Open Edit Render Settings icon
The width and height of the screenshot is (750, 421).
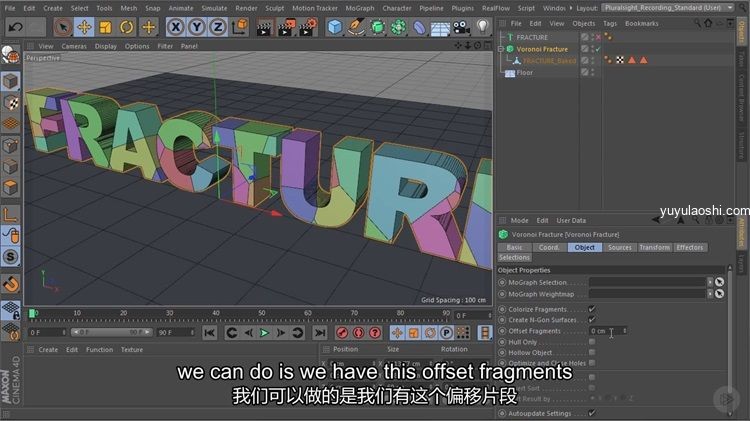308,27
